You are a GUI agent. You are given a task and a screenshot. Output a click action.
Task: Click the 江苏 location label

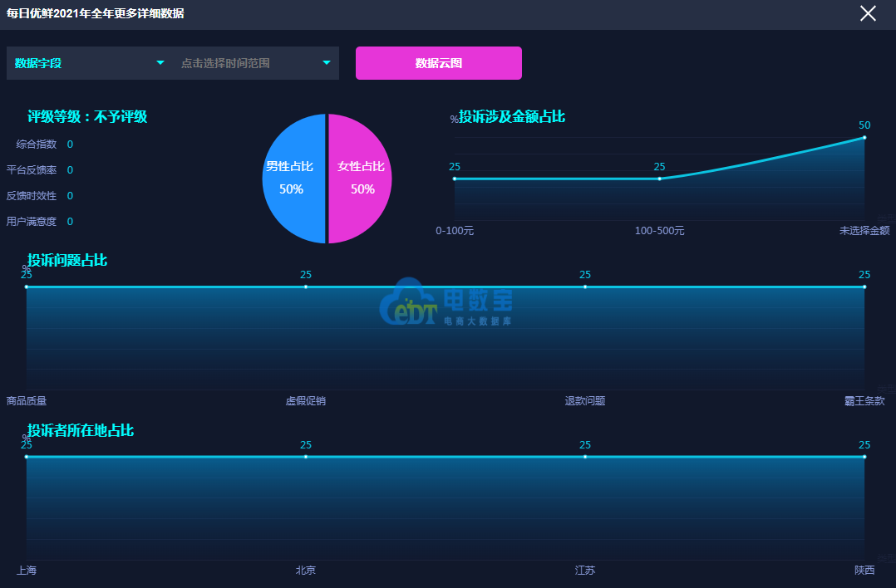[x=585, y=571]
